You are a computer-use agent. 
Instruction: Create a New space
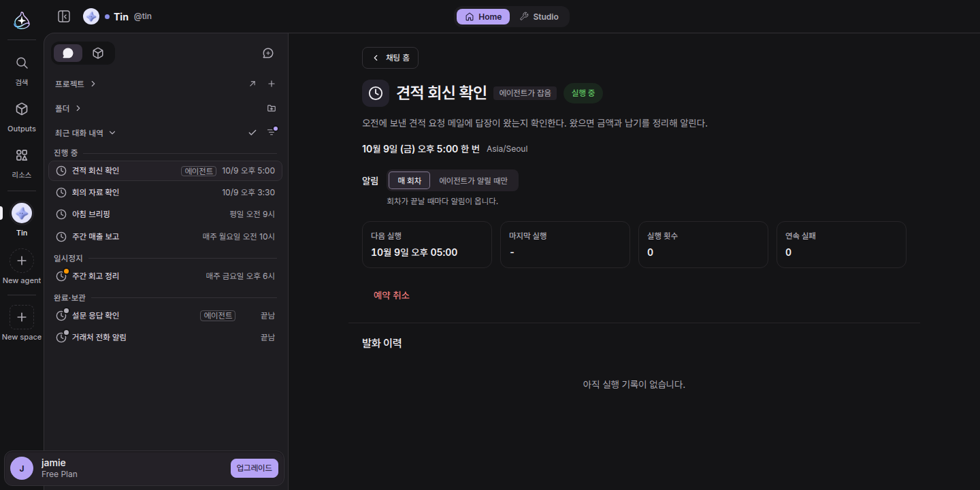22,317
